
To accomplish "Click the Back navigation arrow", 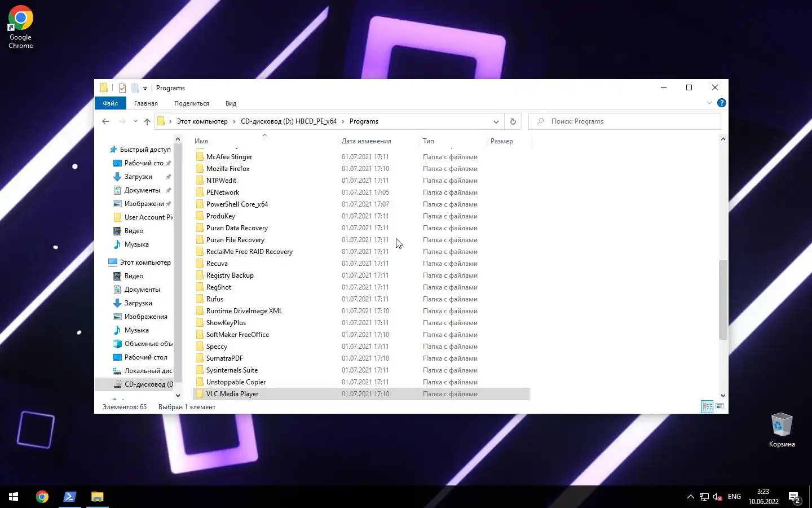I will [x=105, y=121].
